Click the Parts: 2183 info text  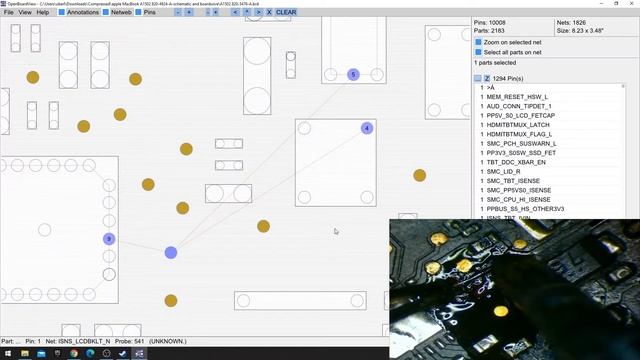[x=489, y=31]
